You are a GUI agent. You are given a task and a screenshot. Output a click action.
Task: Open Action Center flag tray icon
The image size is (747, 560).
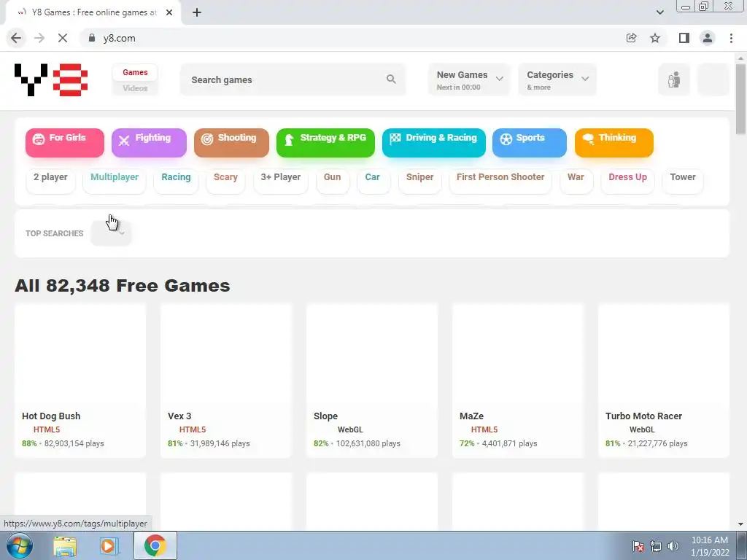pyautogui.click(x=638, y=545)
